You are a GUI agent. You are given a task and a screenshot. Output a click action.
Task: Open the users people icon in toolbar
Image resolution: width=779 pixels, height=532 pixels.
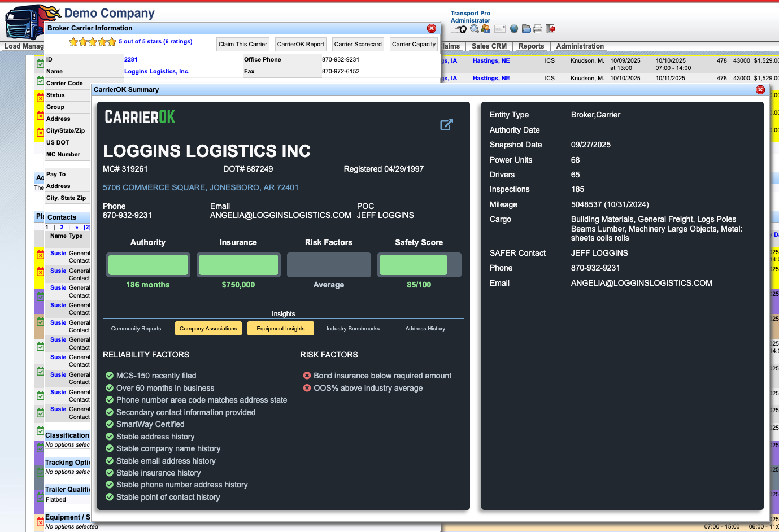coord(485,29)
